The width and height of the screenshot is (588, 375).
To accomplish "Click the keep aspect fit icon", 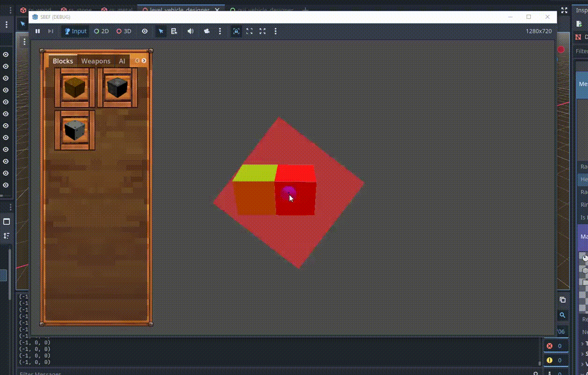I will coord(236,31).
